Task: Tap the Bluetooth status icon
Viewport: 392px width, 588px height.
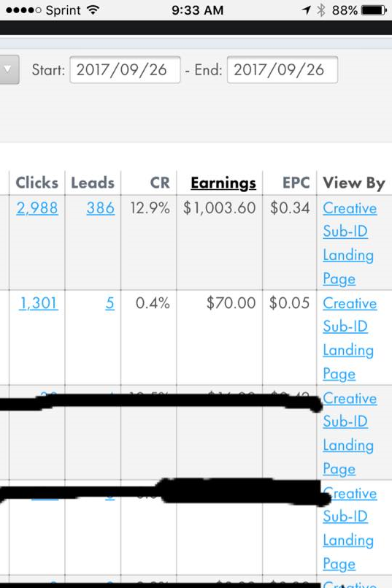Action: 320,10
